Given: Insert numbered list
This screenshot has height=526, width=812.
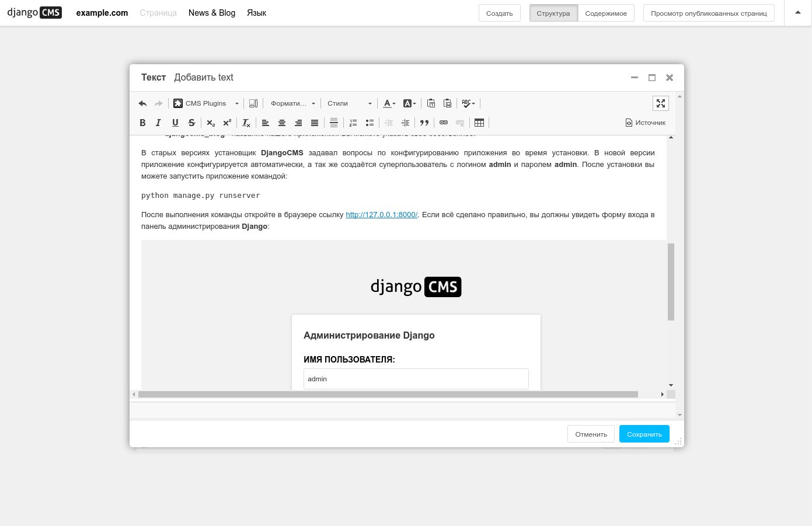Looking at the screenshot, I should click(x=353, y=123).
